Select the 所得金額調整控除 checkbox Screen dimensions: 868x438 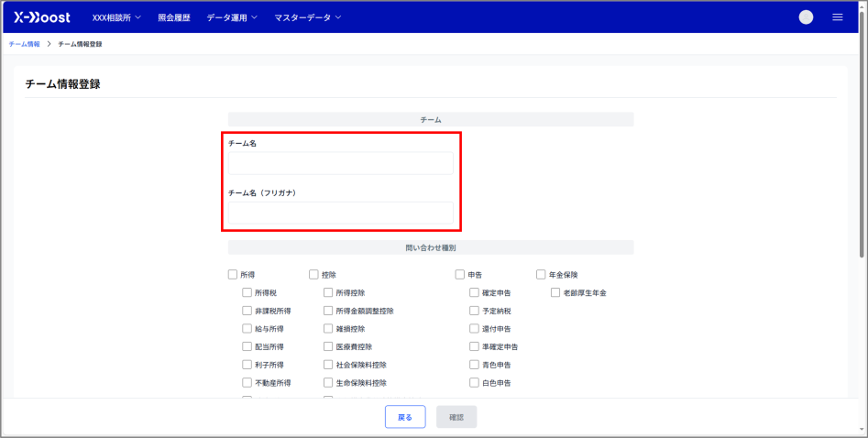328,311
